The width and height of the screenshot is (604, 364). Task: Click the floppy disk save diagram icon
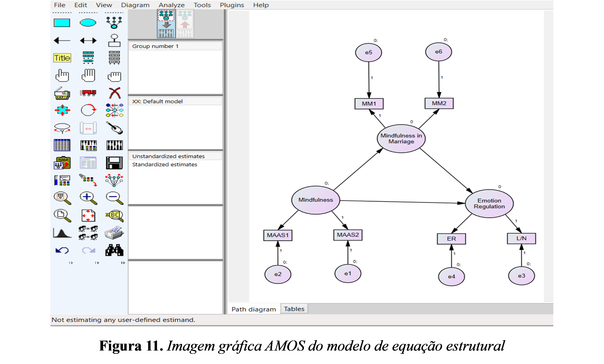tap(114, 163)
